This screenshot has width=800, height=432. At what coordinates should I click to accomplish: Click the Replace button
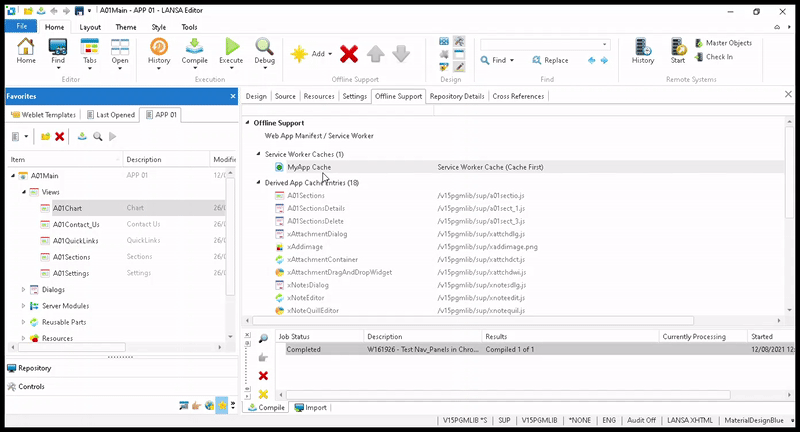click(549, 60)
